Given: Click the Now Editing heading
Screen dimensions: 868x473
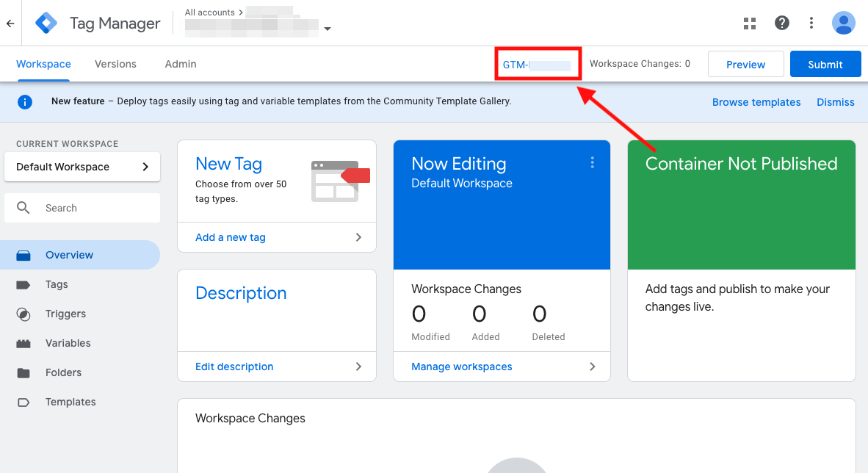Looking at the screenshot, I should click(458, 163).
